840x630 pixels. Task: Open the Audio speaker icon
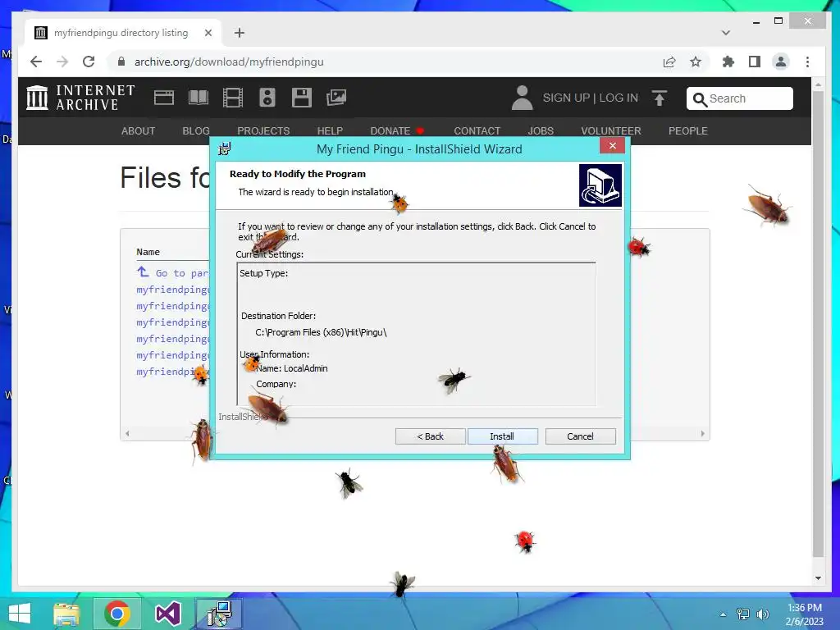click(x=267, y=98)
